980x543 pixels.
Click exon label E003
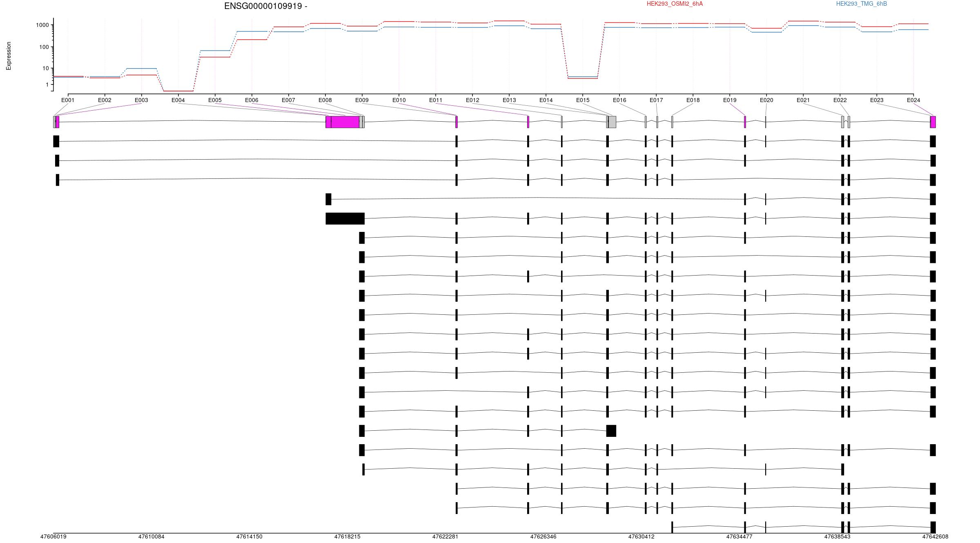[141, 100]
